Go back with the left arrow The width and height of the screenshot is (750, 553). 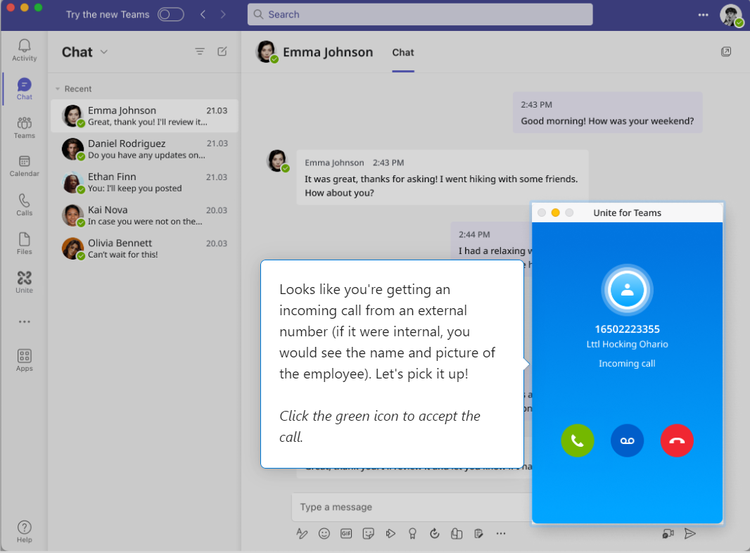point(203,14)
